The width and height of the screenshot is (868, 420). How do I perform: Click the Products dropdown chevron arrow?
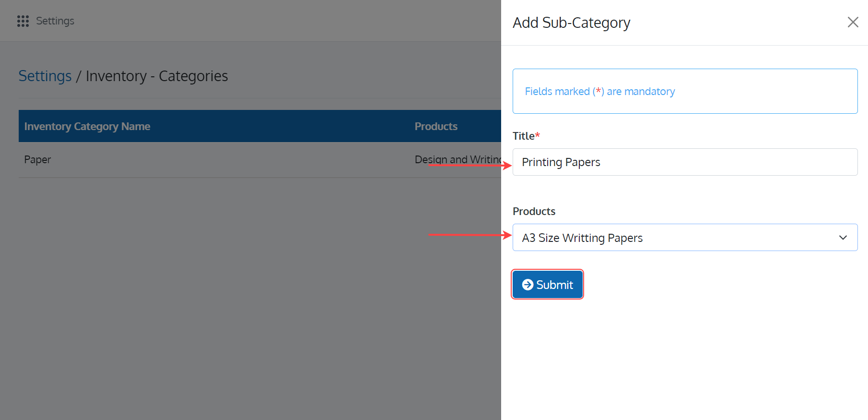pyautogui.click(x=843, y=238)
